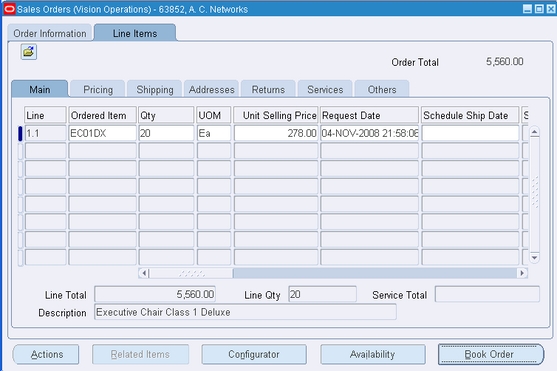Click the horizontal scrollbar left arrow

click(144, 273)
